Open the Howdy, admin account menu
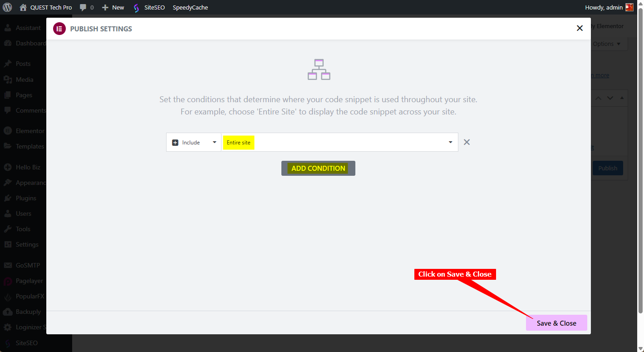Viewport: 644px width, 352px height. point(609,7)
